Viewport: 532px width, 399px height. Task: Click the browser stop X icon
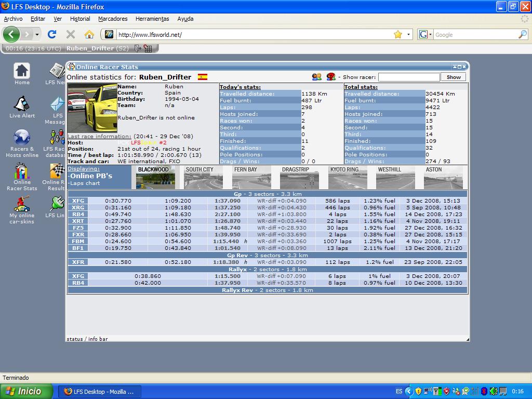pyautogui.click(x=71, y=34)
